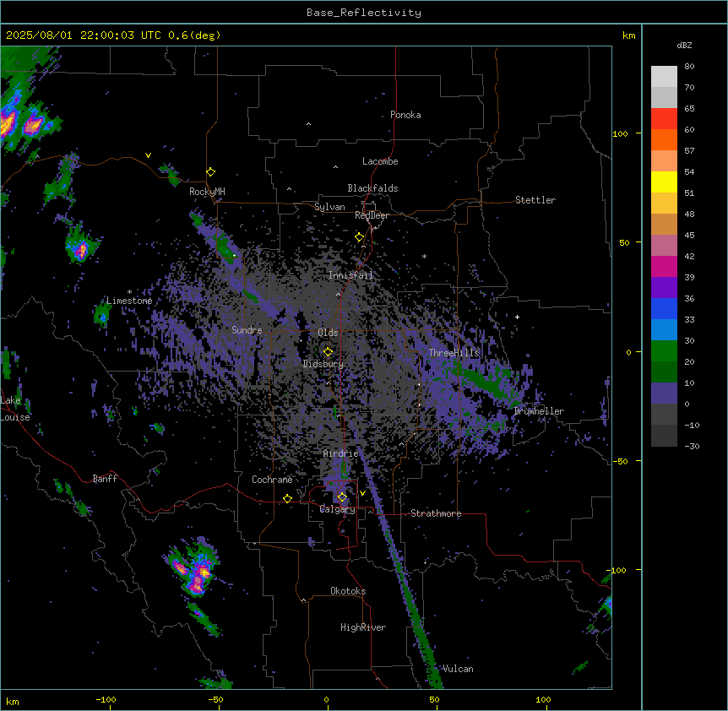Click the Sylvan map label
The image size is (728, 711).
pos(329,207)
